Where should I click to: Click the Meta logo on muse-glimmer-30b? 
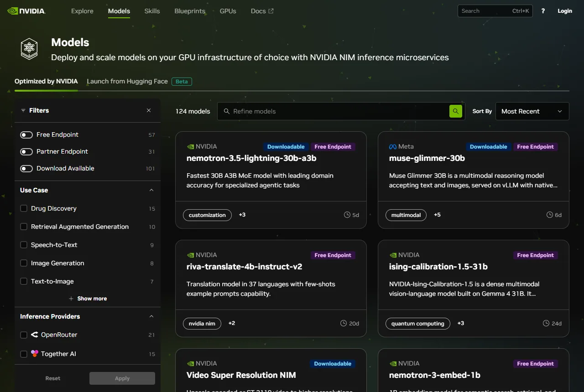(393, 147)
